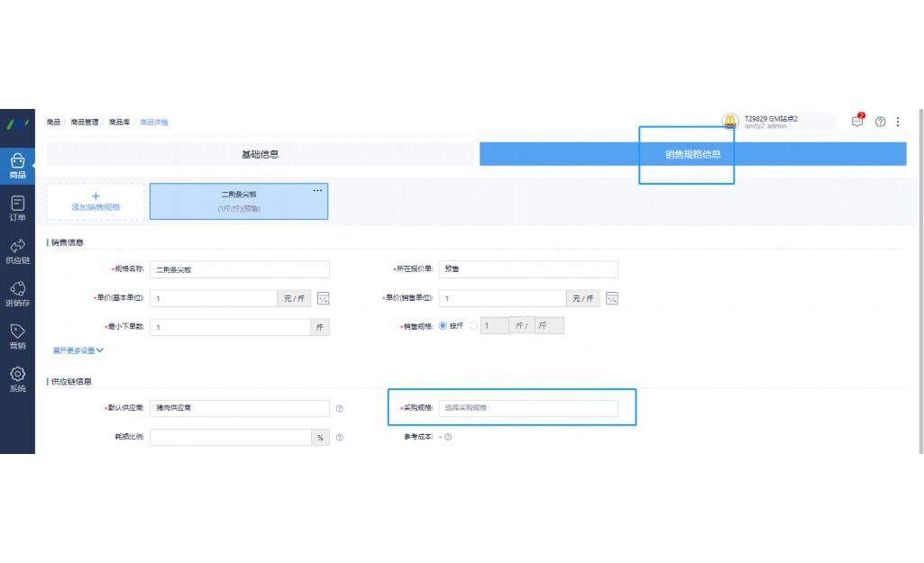Open 进销存 from the sidebar
Image resolution: width=924 pixels, height=563 pixels.
[x=17, y=294]
